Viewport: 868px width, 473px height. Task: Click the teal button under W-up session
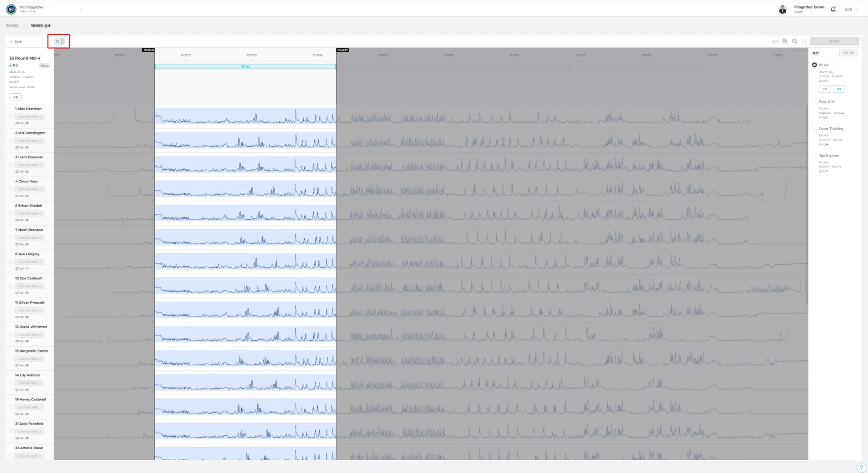pos(839,89)
